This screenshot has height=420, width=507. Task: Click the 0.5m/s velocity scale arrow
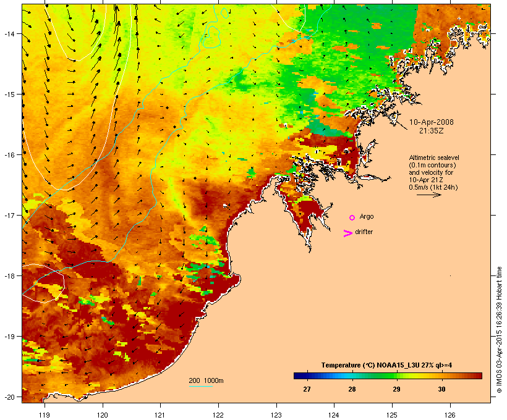pyautogui.click(x=429, y=195)
